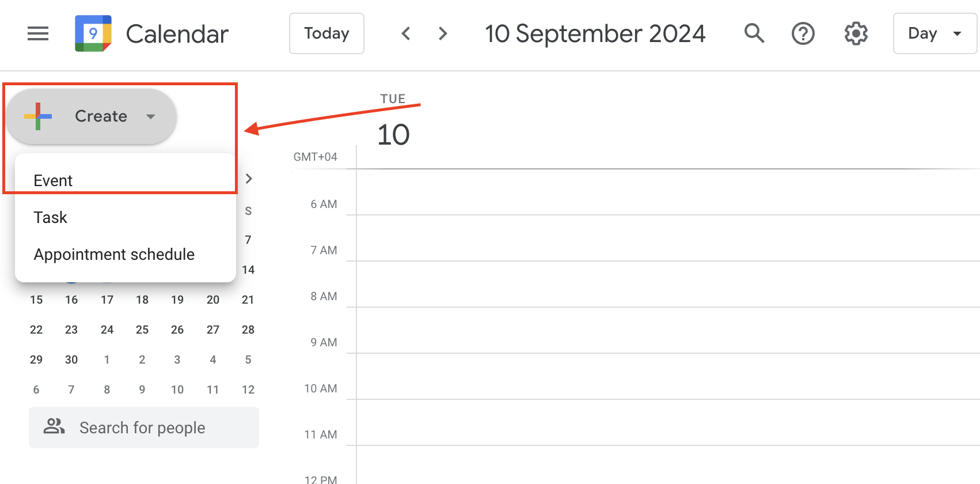
Task: Open the search icon in the header
Action: [754, 33]
